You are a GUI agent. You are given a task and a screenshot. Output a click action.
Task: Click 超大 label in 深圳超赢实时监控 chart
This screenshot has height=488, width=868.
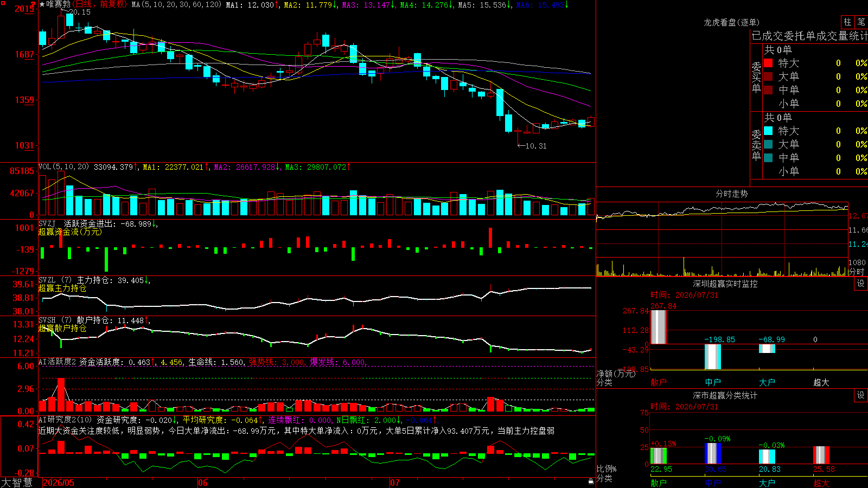point(821,382)
